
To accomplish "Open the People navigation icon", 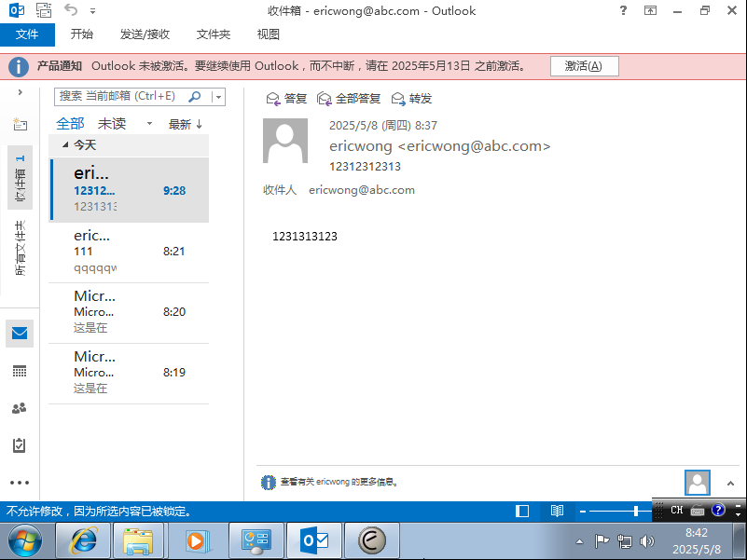I will tap(20, 408).
